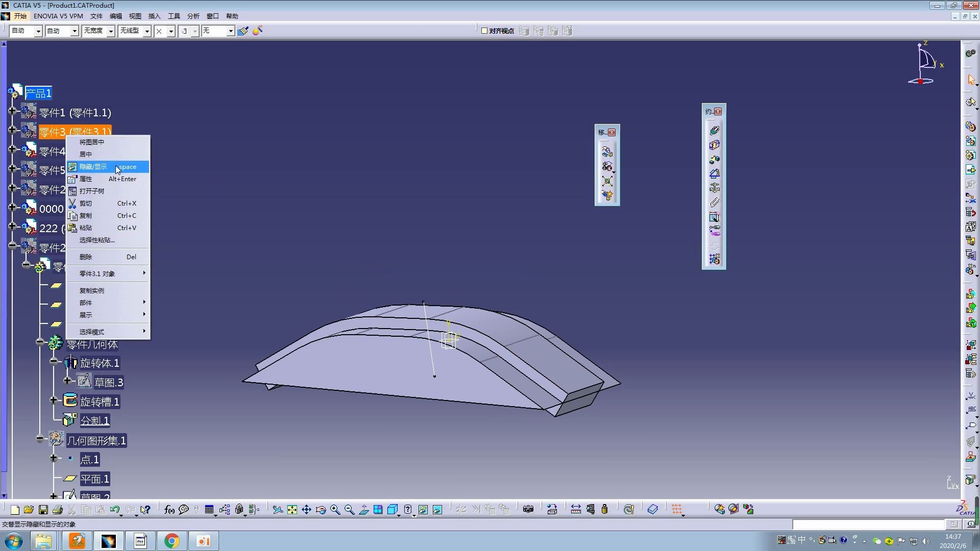The image size is (980, 551).
Task: Click the Formula f(x) icon
Action: pos(169,509)
